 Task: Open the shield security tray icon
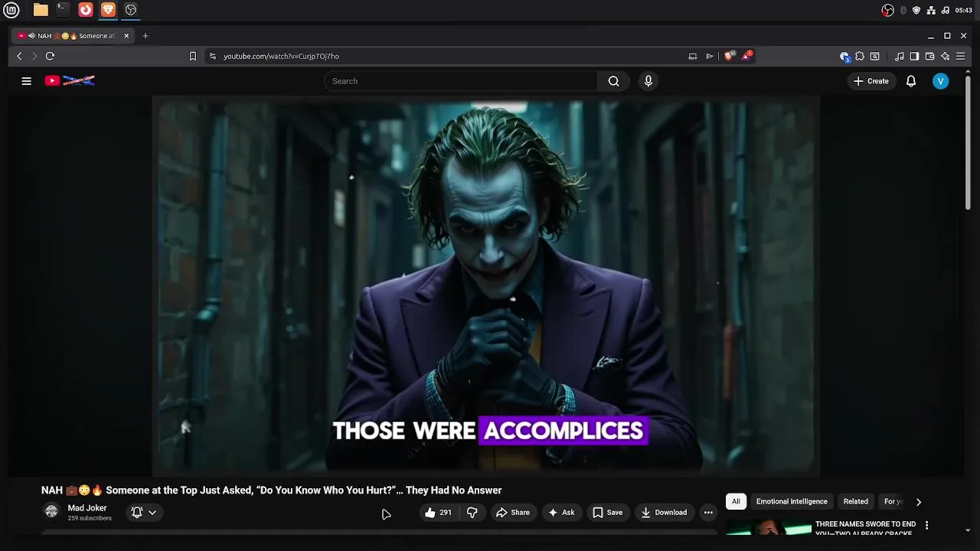click(x=916, y=10)
